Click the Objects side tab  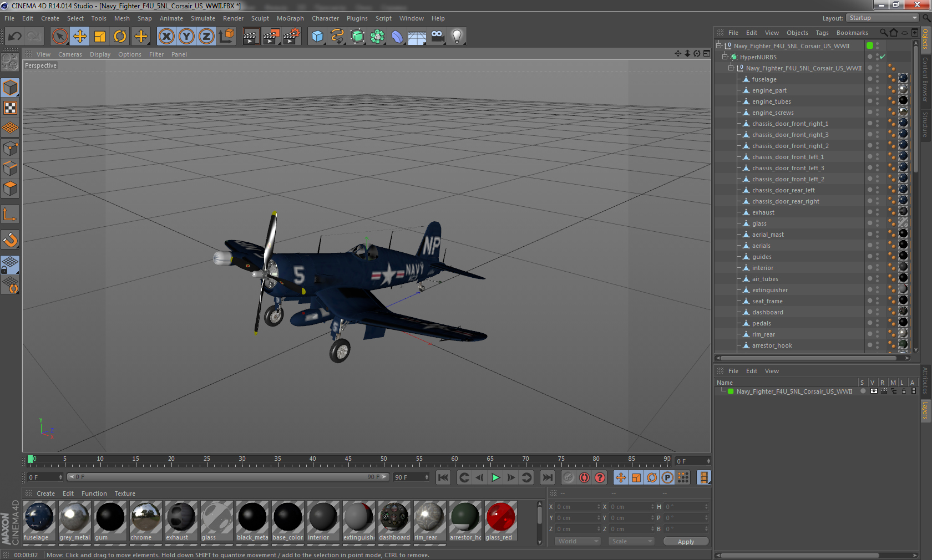tap(925, 39)
